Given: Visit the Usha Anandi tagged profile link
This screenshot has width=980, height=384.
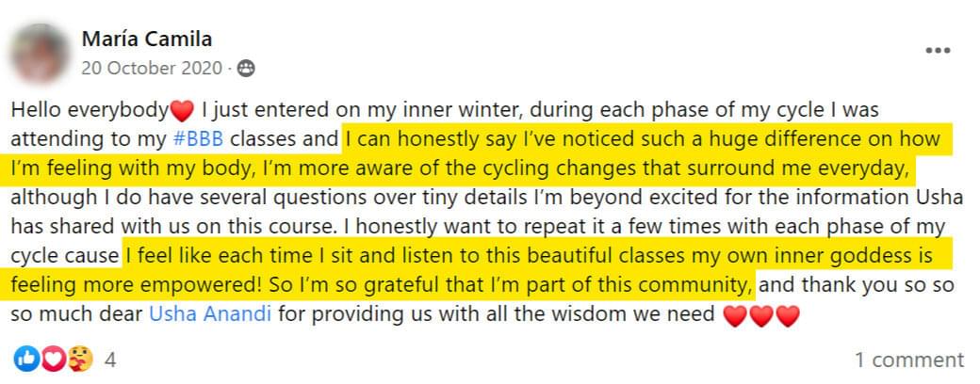Looking at the screenshot, I should (210, 312).
